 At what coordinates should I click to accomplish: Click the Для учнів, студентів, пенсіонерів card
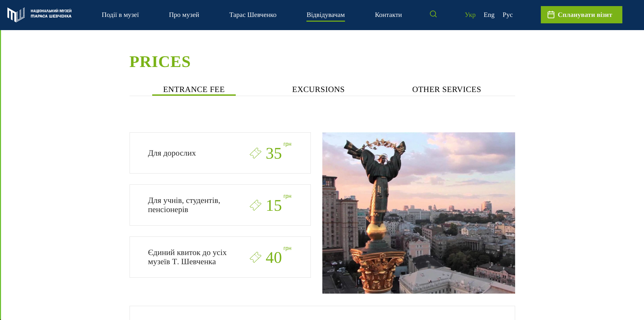(x=220, y=205)
